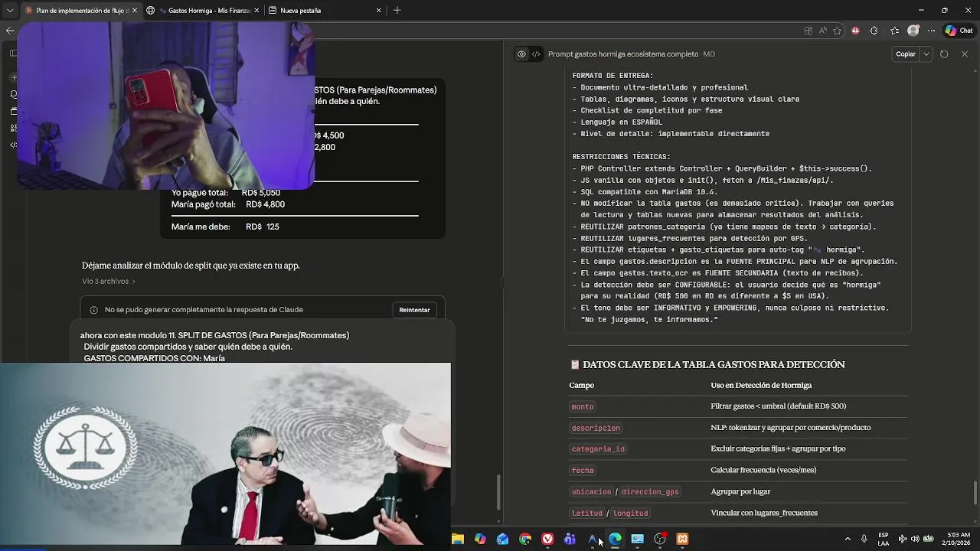Open Microsoft Teams from the taskbar
980x551 pixels.
click(x=570, y=540)
